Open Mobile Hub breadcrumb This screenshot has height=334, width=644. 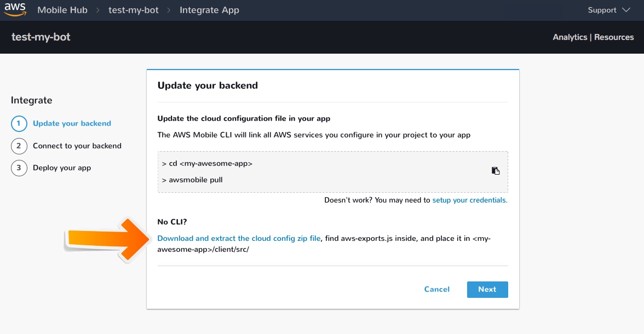click(x=62, y=10)
